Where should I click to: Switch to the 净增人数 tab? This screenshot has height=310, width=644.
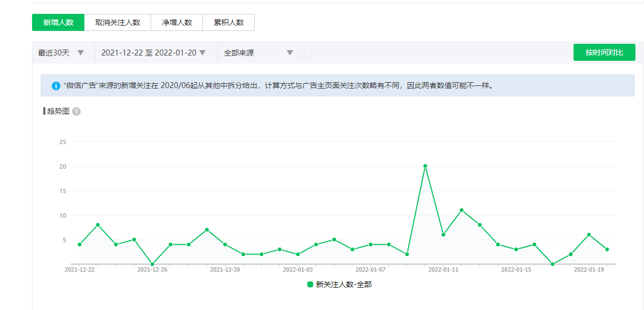(x=177, y=22)
